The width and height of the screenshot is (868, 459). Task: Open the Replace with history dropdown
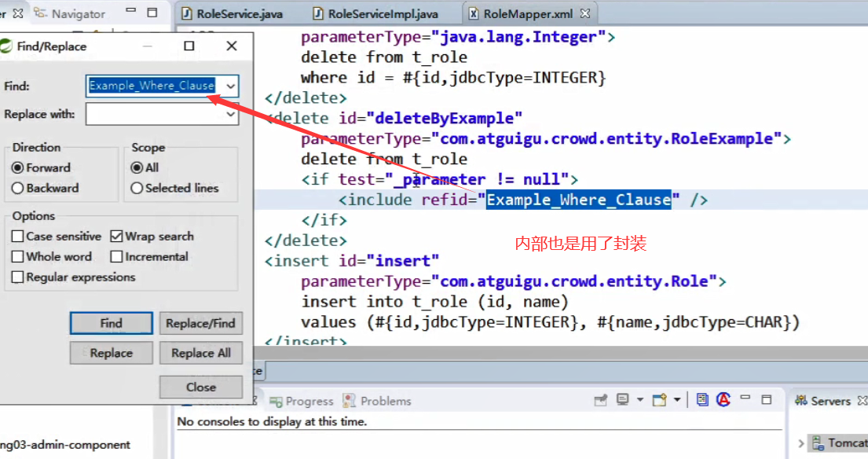231,115
